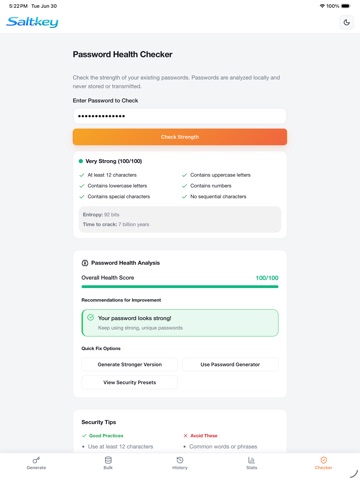Click the green checkmark in strong password banner
Viewport: 360px width, 480px height.
coord(90,317)
